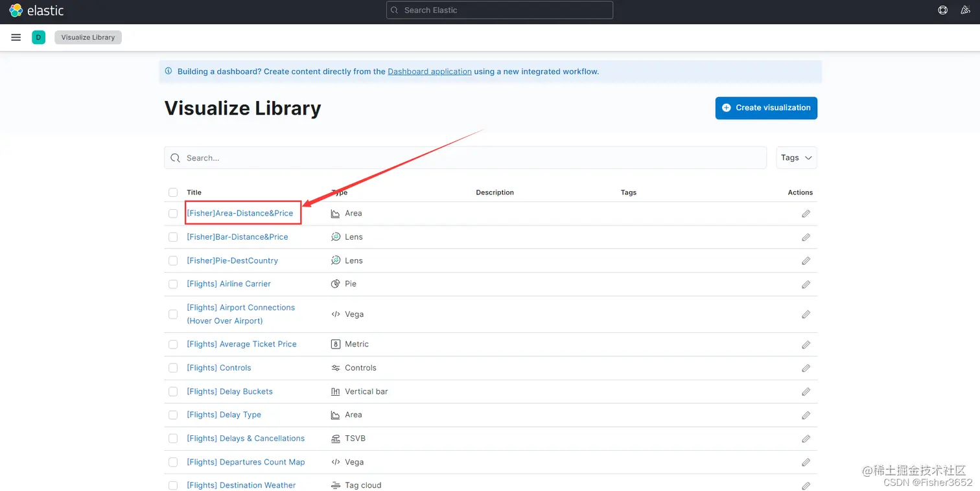
Task: Click the Tag cloud type icon
Action: tap(336, 485)
